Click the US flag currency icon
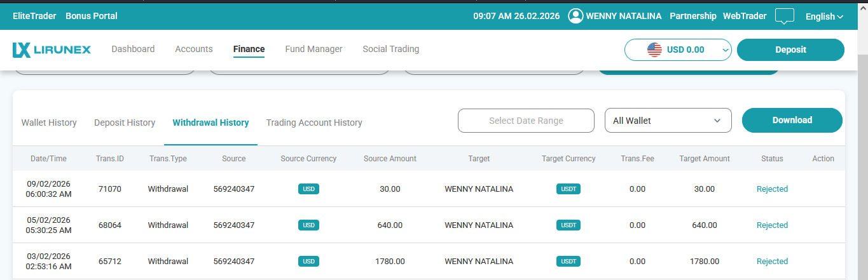868x280 pixels. (654, 50)
